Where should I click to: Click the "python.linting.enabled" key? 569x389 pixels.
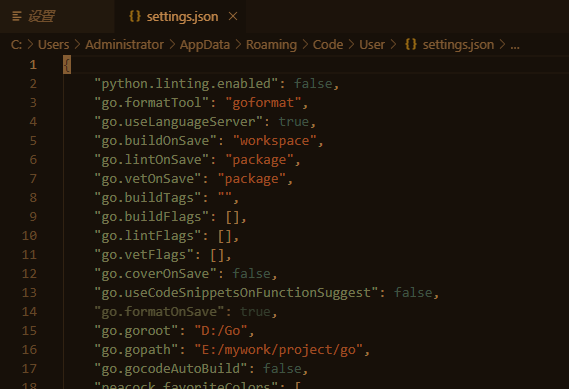pyautogui.click(x=186, y=84)
